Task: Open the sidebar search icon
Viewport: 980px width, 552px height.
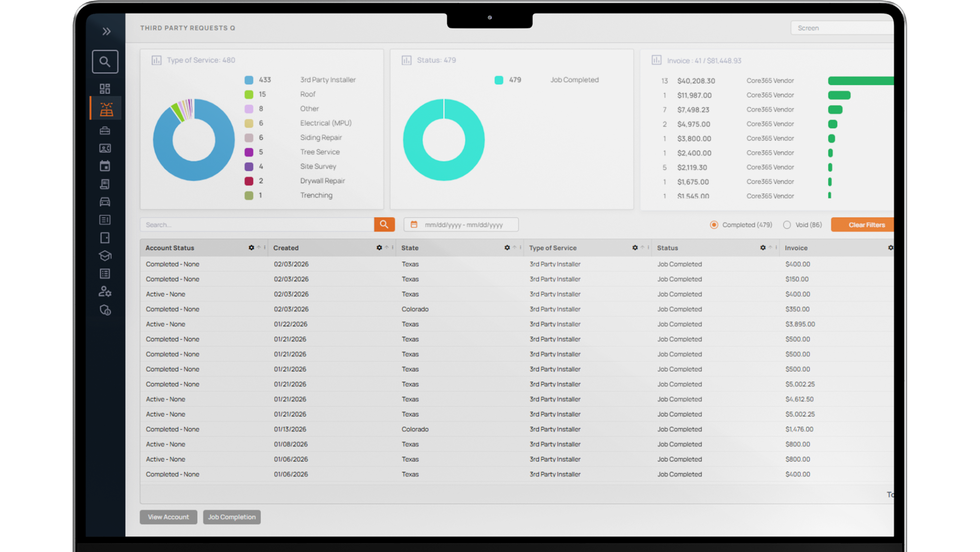Action: click(x=105, y=62)
